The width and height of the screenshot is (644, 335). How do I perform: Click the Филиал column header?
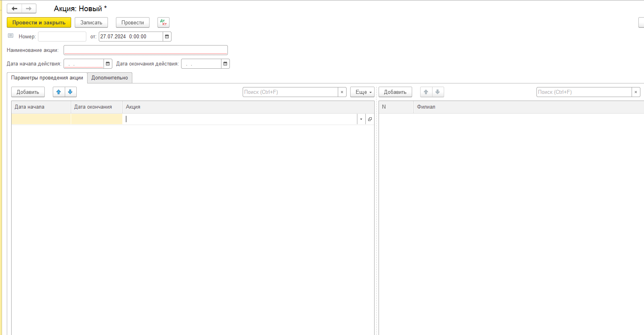point(528,107)
